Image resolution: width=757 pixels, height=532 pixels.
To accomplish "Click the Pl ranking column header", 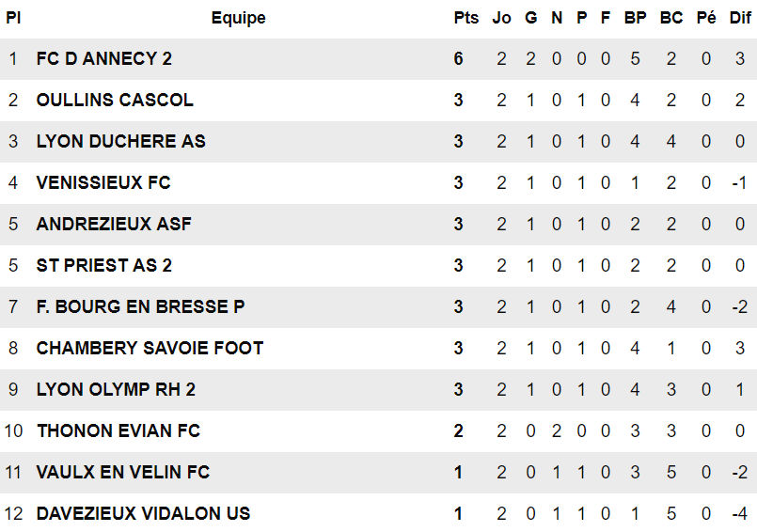I will (13, 18).
